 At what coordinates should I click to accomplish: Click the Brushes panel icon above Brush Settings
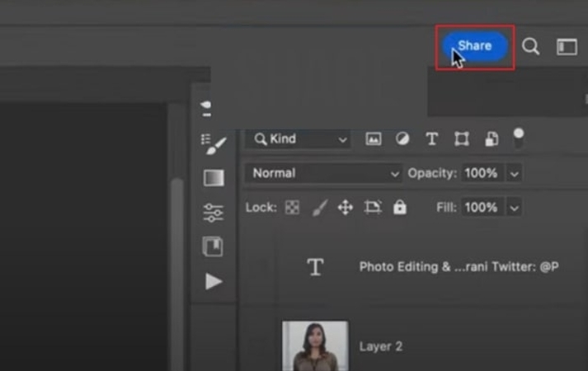click(x=206, y=109)
